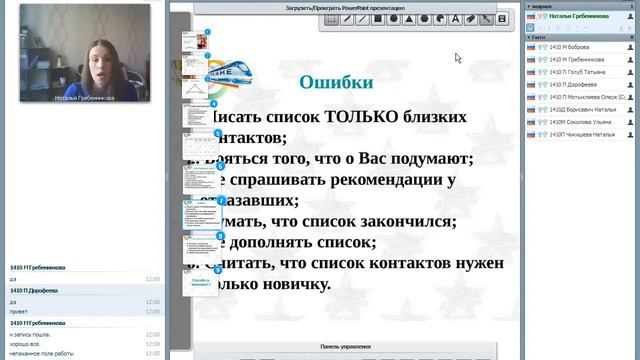Click the Загрузить/Проиграть PowerPoint презентацию bar
This screenshot has width=640, height=360.
tap(345, 8)
